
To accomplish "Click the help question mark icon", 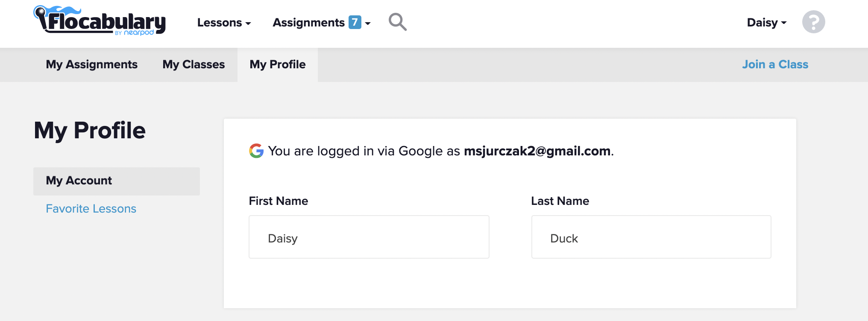I will pyautogui.click(x=813, y=22).
